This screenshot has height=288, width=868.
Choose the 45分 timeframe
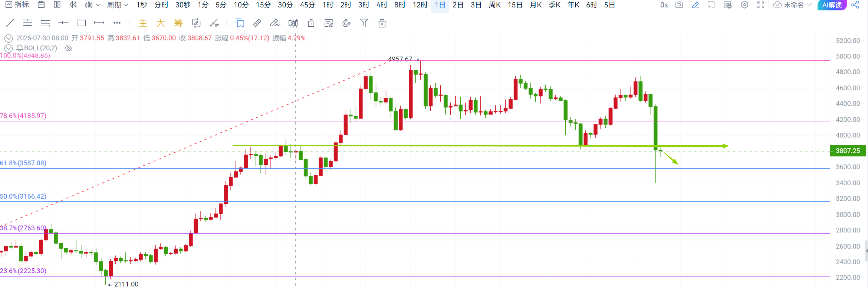pos(308,5)
